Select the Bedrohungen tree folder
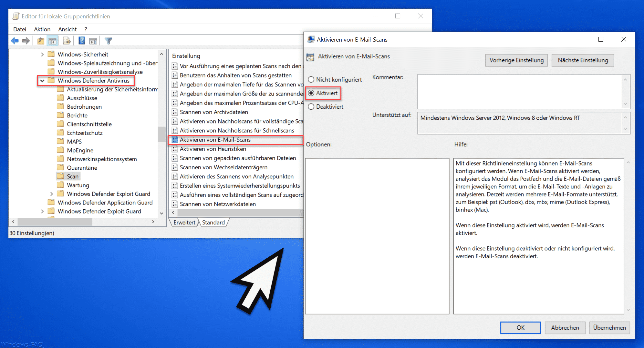 point(84,106)
